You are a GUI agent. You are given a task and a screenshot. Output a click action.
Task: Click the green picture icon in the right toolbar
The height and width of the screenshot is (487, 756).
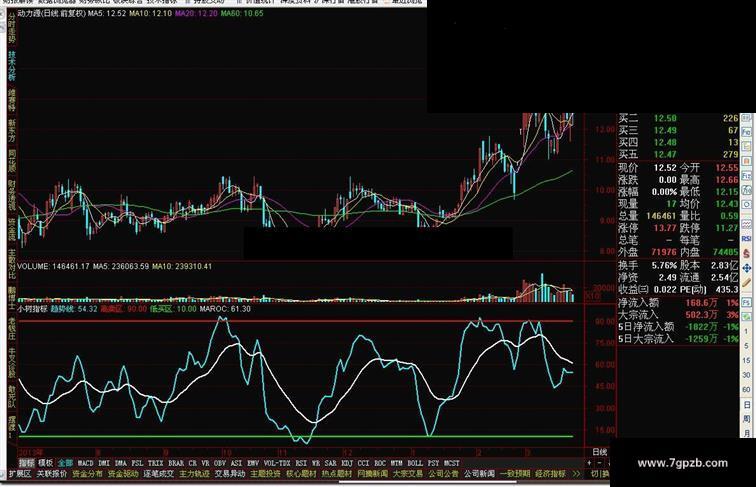[746, 316]
